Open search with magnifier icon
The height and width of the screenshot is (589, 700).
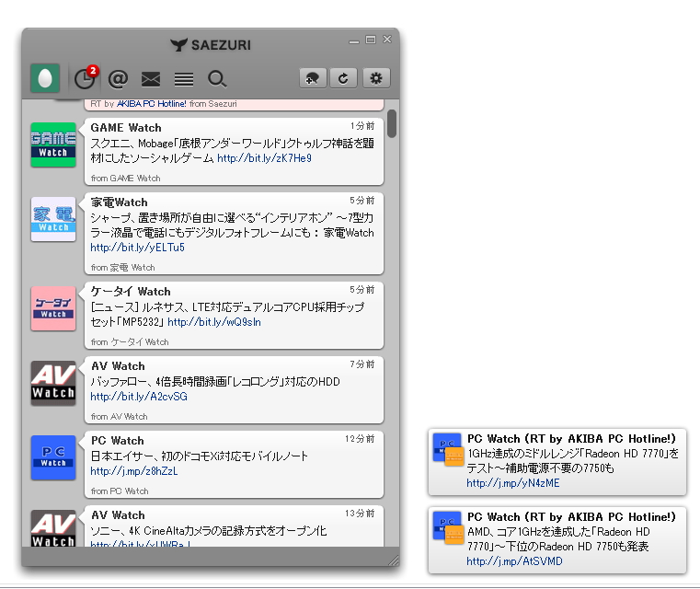217,79
